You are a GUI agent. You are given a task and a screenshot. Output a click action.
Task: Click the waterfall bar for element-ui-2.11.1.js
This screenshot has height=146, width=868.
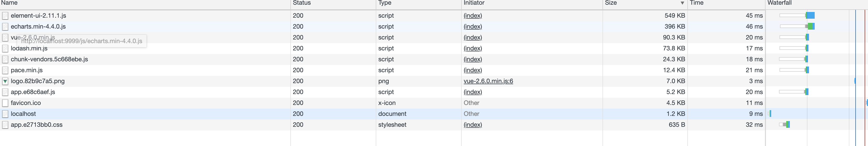810,16
